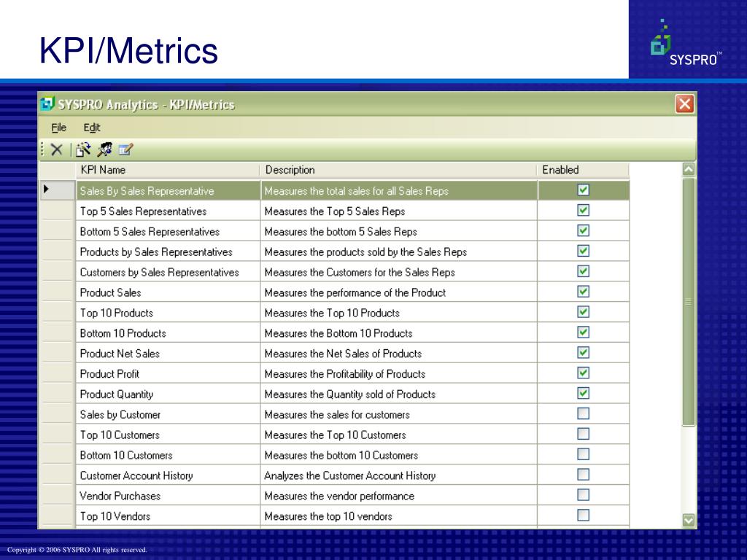The width and height of the screenshot is (747, 560).
Task: Click the Enabled column header
Action: (x=584, y=170)
